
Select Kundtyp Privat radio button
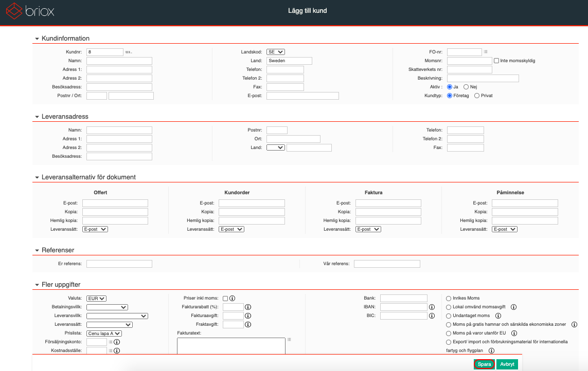(x=477, y=96)
